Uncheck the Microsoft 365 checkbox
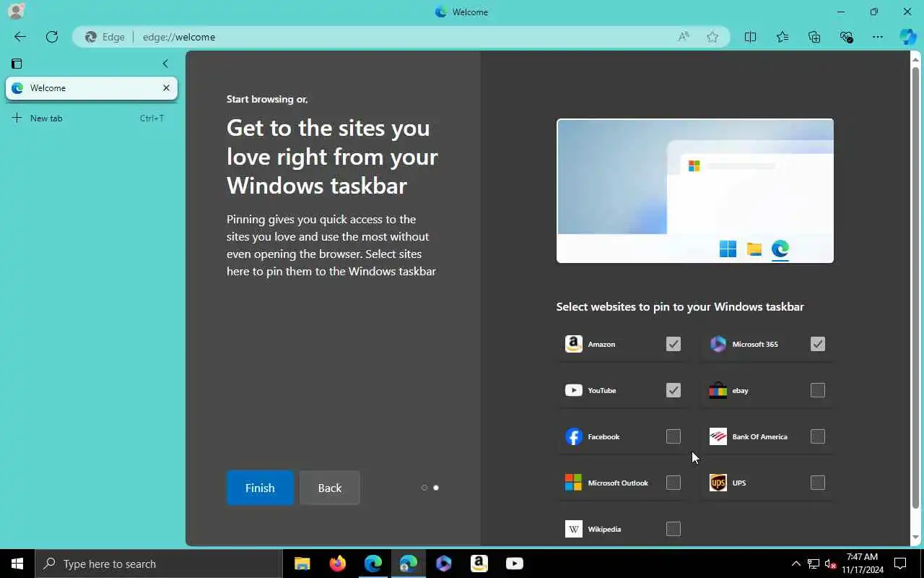924x578 pixels. coord(818,344)
